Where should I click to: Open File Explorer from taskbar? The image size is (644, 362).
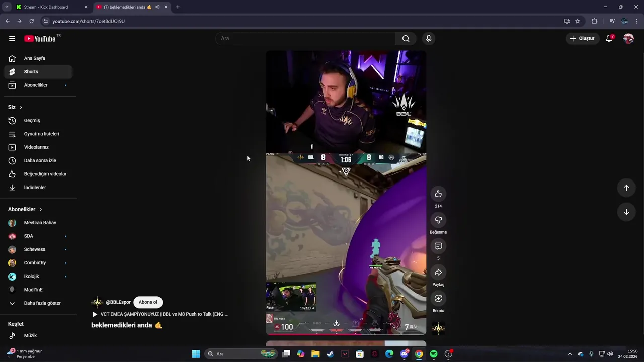pos(315,354)
